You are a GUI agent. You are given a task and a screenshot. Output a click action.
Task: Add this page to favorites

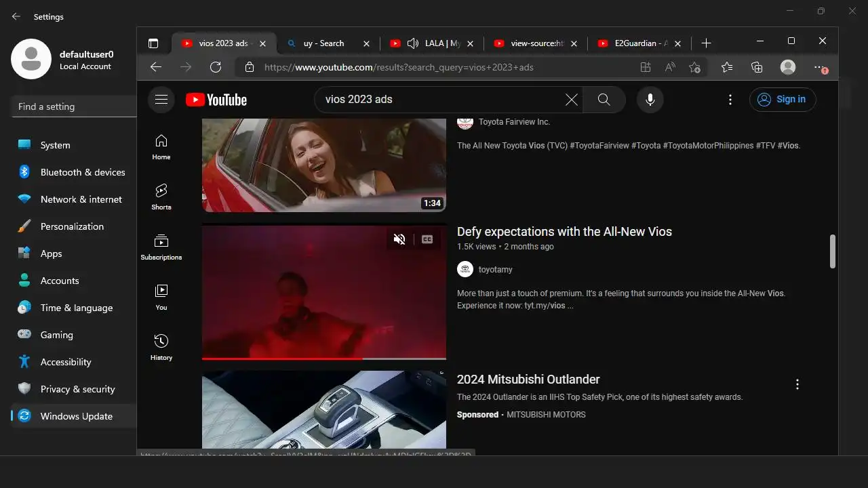(x=694, y=67)
